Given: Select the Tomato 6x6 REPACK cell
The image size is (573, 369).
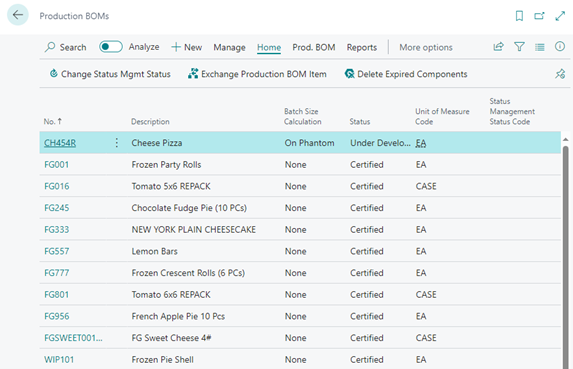Looking at the screenshot, I should pyautogui.click(x=171, y=294).
